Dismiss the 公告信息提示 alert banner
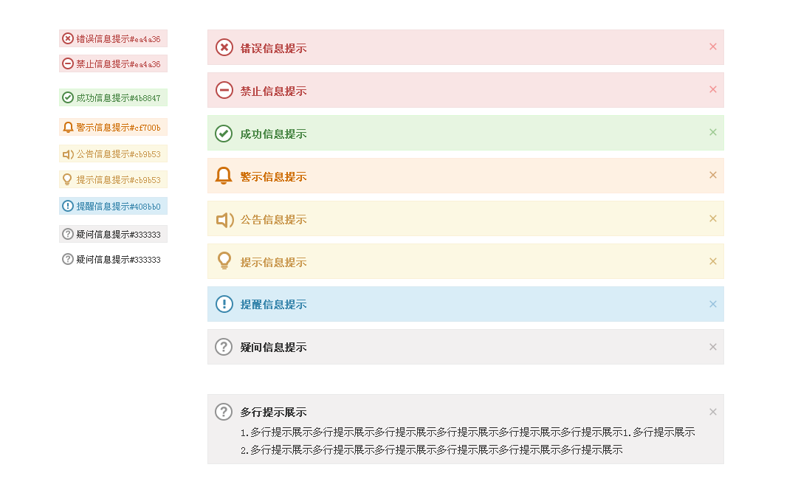The image size is (812, 504). tap(713, 218)
